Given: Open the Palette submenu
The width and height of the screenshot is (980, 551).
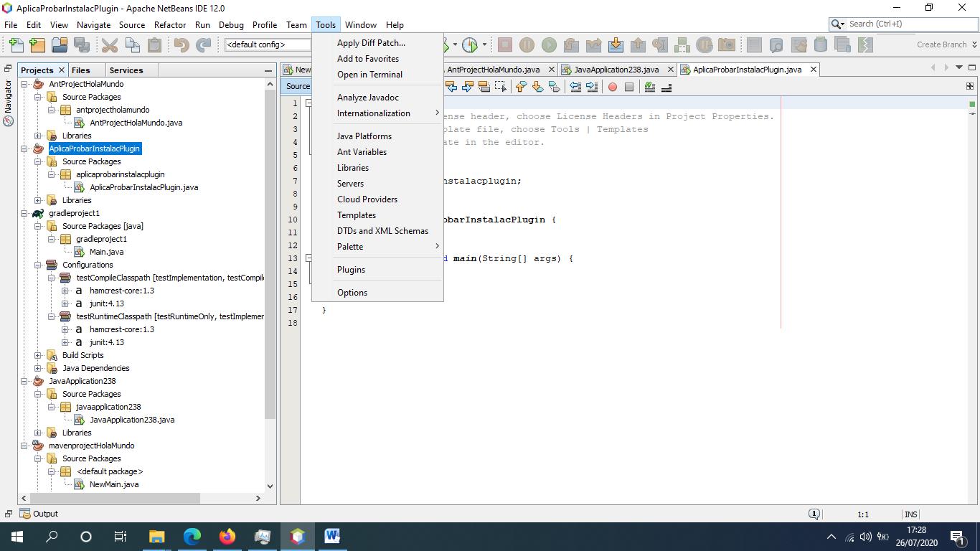Looking at the screenshot, I should coord(377,247).
